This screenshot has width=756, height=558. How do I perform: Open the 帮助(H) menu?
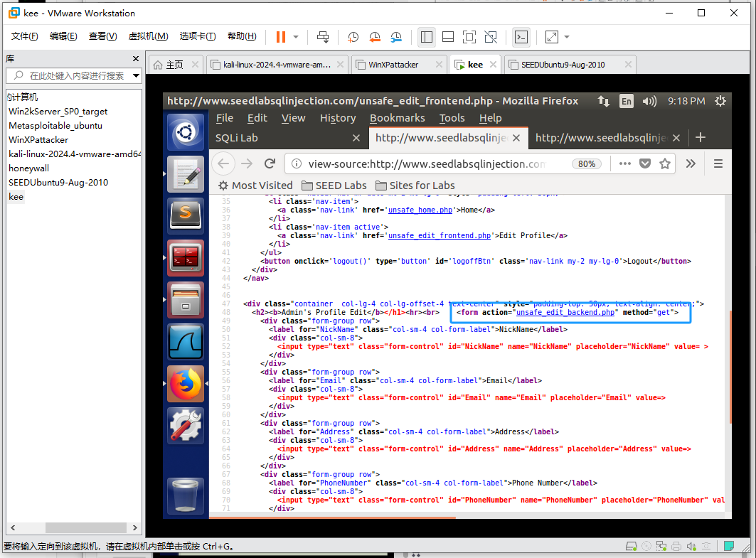click(x=242, y=36)
